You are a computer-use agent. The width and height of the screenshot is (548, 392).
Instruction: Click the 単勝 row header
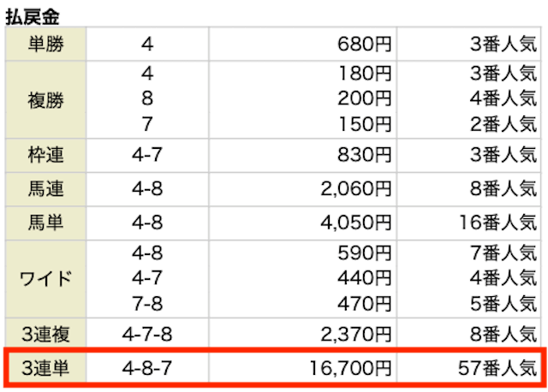pos(45,44)
